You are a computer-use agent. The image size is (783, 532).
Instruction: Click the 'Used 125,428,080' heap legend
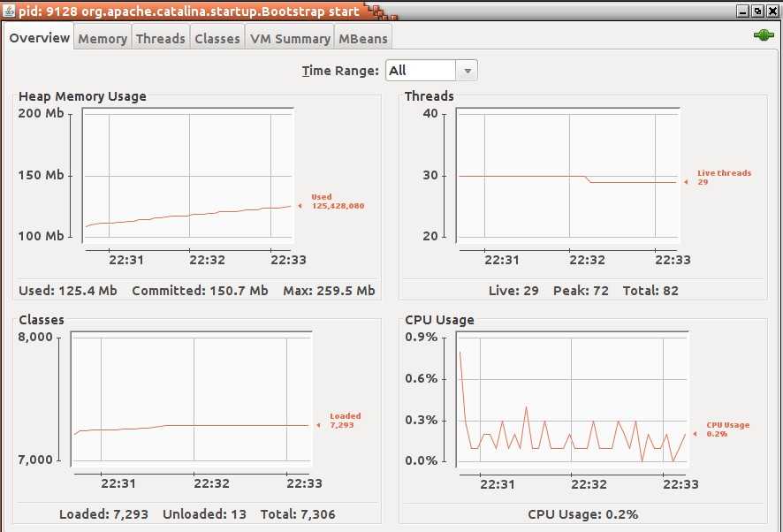337,201
